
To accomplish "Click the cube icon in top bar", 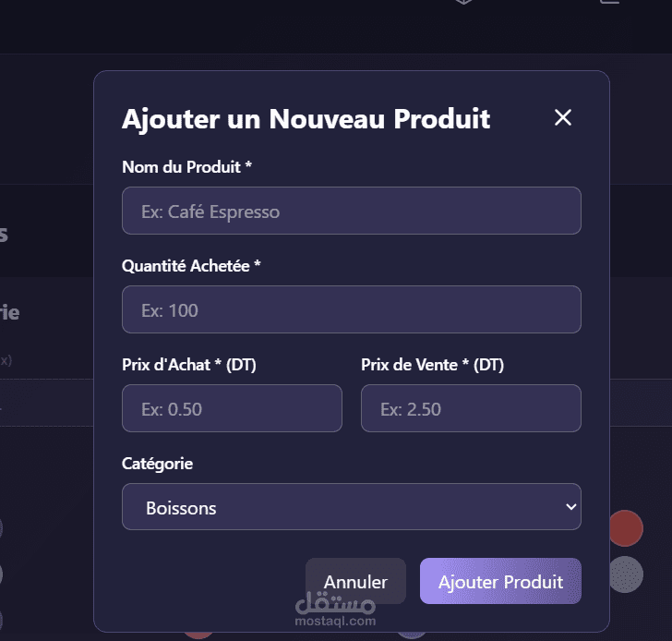I will coord(463,2).
